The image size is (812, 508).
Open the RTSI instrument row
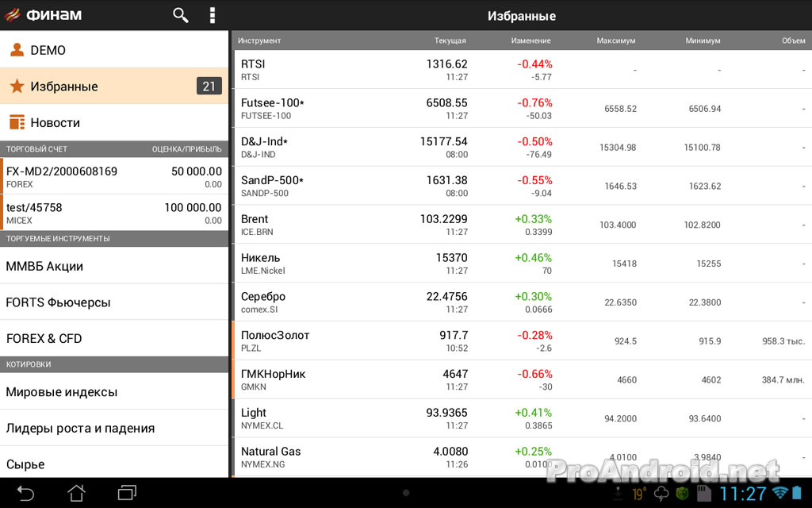[522, 70]
